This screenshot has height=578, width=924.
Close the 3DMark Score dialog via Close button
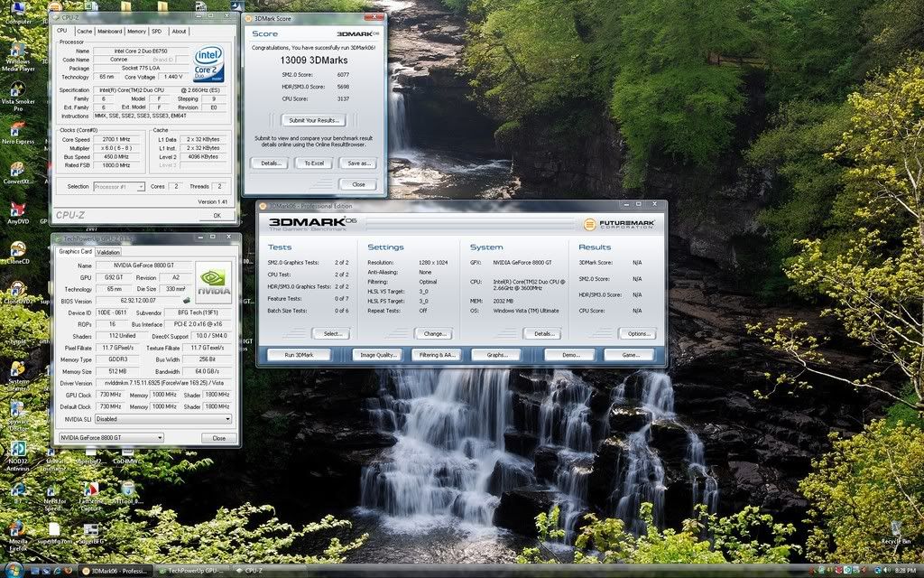tap(358, 184)
